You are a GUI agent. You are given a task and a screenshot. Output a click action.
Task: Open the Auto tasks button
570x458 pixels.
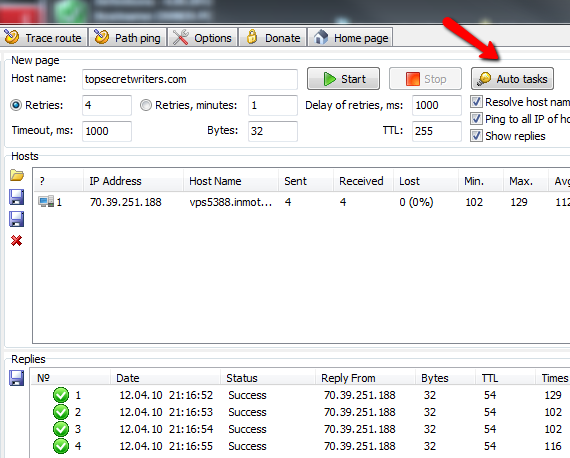pyautogui.click(x=512, y=79)
